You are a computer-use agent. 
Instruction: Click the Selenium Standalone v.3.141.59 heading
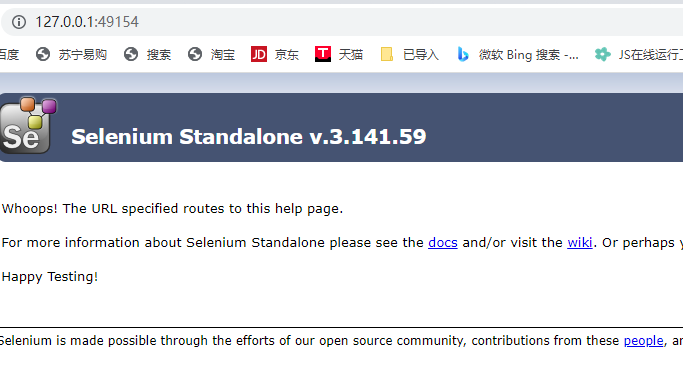point(249,137)
